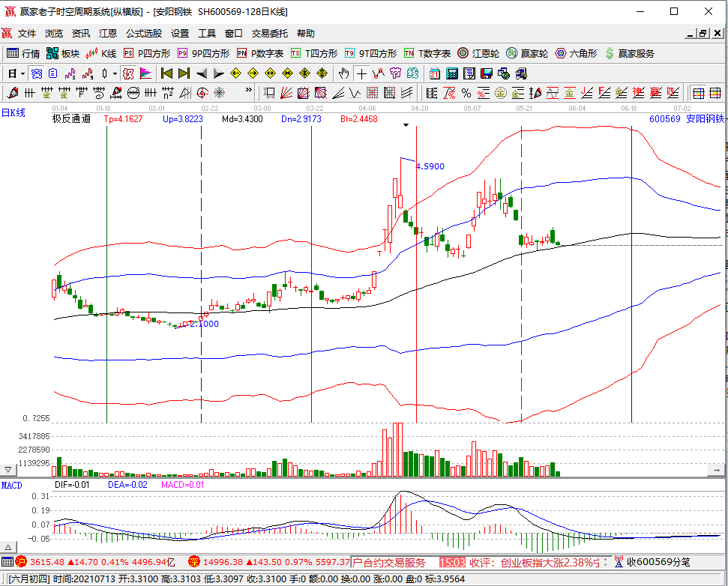
Task: Open the 9T四方形 tool
Action: click(x=371, y=53)
